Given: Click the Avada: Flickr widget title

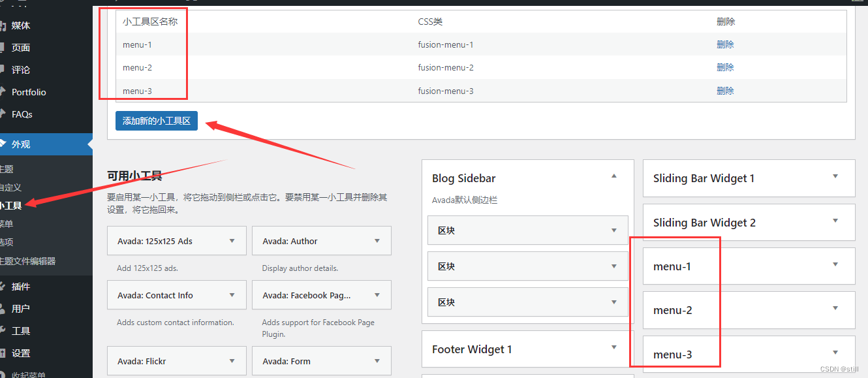Looking at the screenshot, I should (x=142, y=361).
